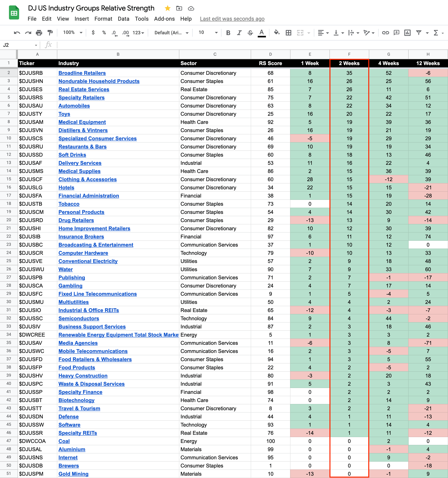This screenshot has width=448, height=478.
Task: Click the insert chart icon
Action: [407, 33]
